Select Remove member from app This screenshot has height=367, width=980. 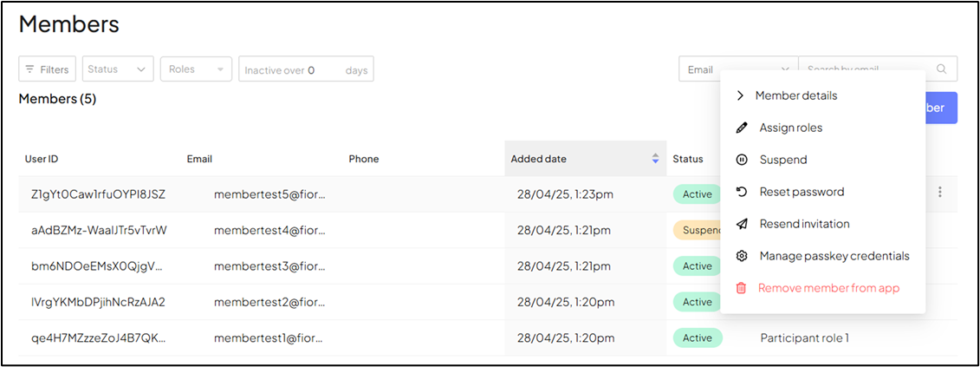point(828,288)
